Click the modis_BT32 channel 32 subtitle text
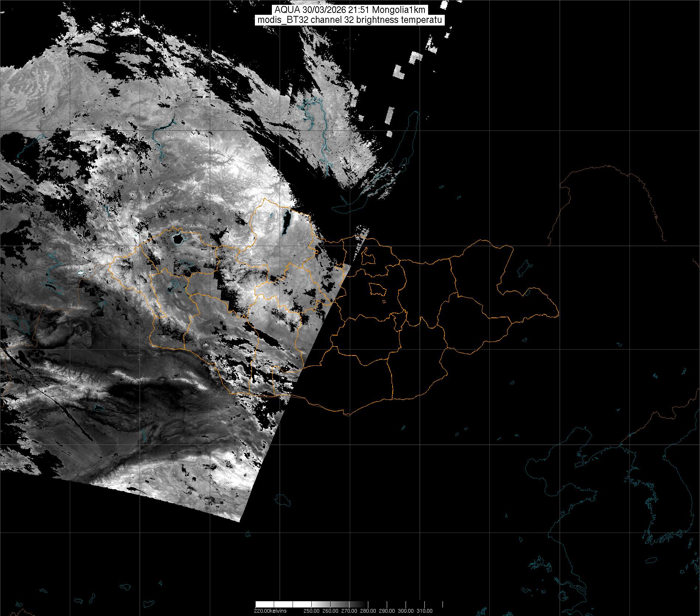Viewport: 700px width, 616px height. [x=350, y=20]
